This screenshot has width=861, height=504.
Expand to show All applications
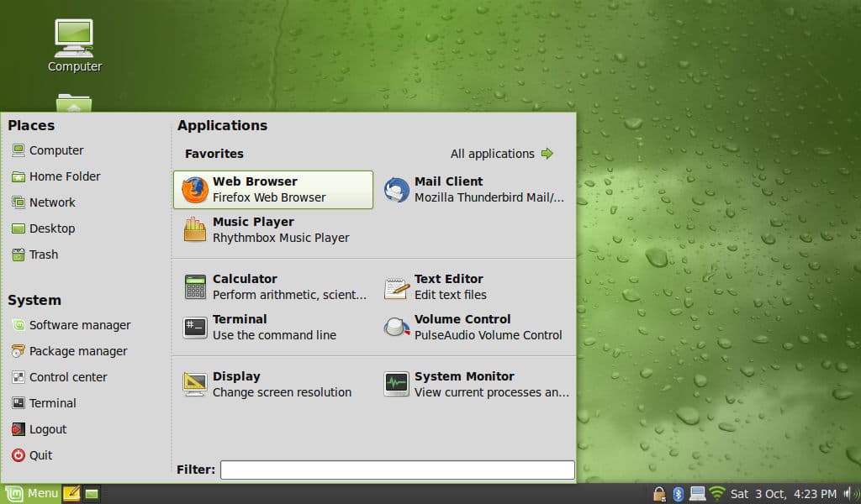pyautogui.click(x=494, y=154)
